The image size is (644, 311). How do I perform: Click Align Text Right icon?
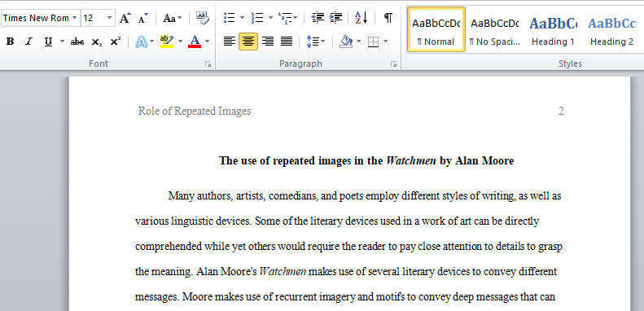pyautogui.click(x=268, y=42)
